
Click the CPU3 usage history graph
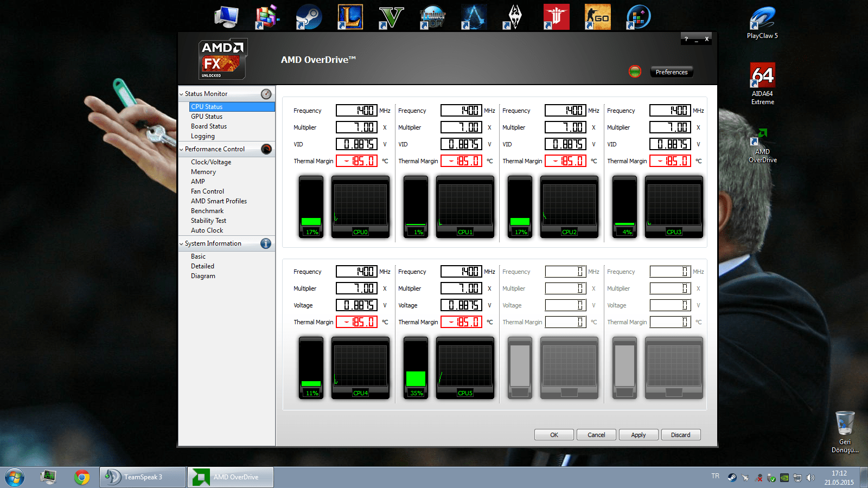click(x=674, y=207)
